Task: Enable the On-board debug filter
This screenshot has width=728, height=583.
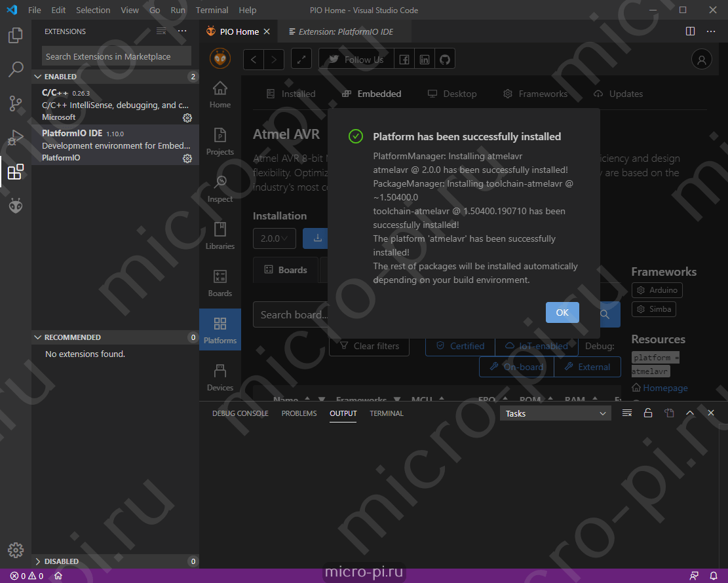Action: (x=516, y=367)
